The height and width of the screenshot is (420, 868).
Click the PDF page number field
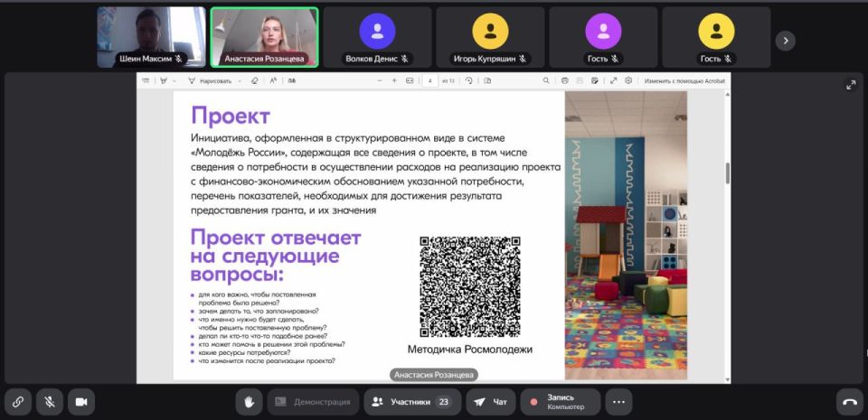coord(430,80)
